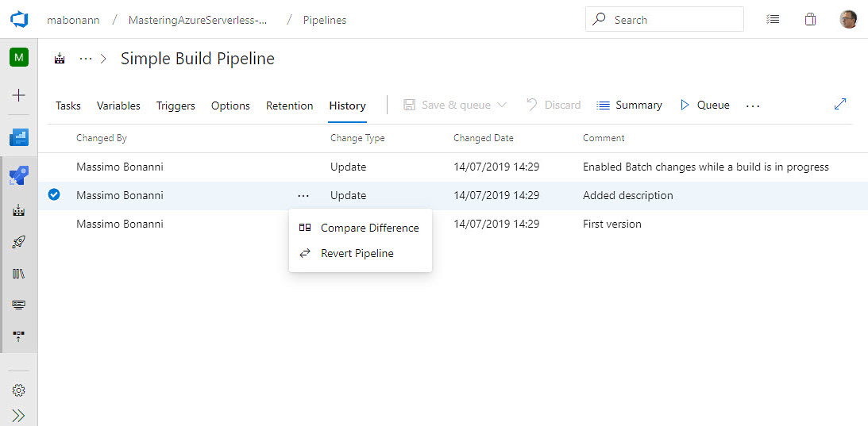Switch to the Triggers tab
868x426 pixels.
click(176, 106)
